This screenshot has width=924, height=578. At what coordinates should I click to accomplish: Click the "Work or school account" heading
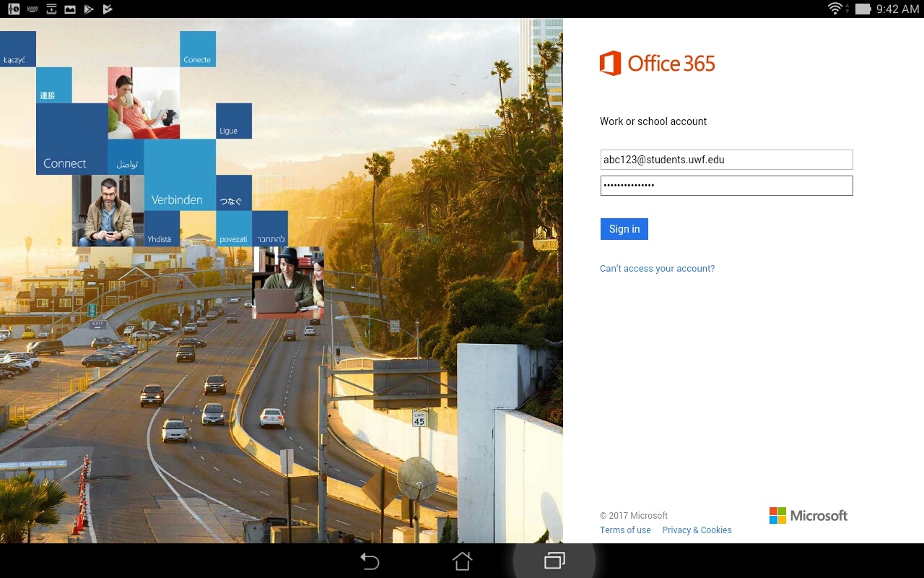tap(653, 121)
